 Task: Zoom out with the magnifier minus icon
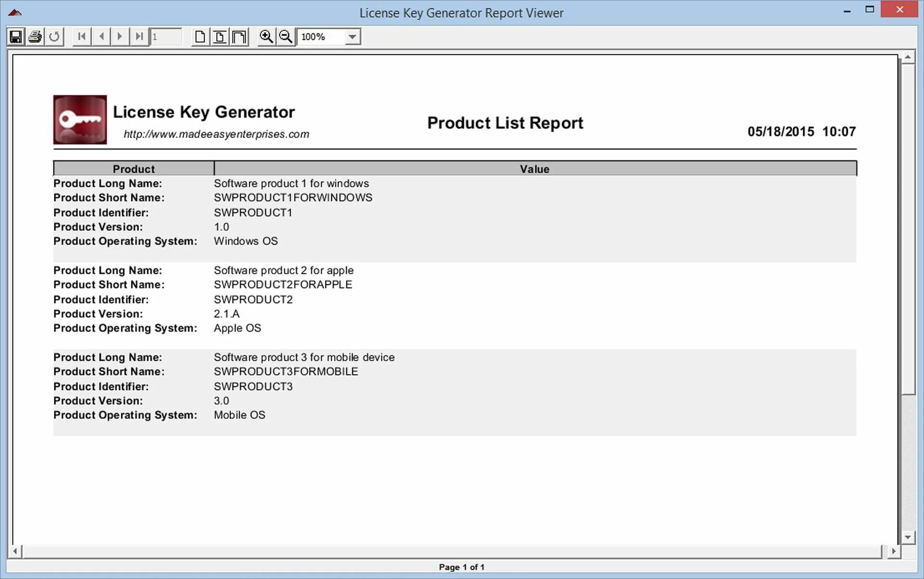tap(285, 37)
